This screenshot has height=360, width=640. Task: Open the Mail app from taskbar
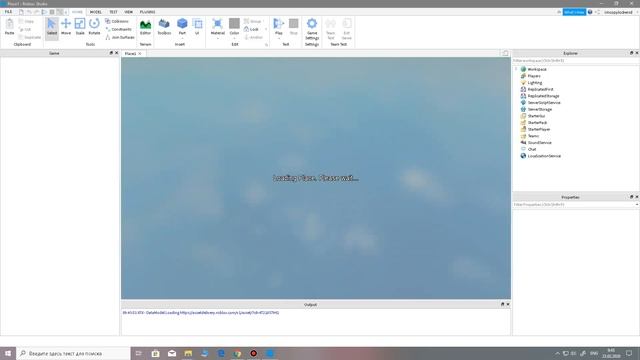click(172, 353)
